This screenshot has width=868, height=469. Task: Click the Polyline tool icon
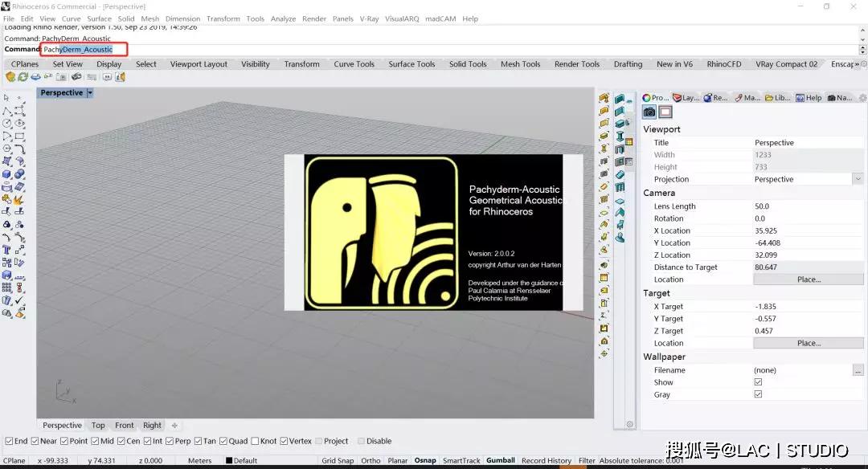point(6,111)
